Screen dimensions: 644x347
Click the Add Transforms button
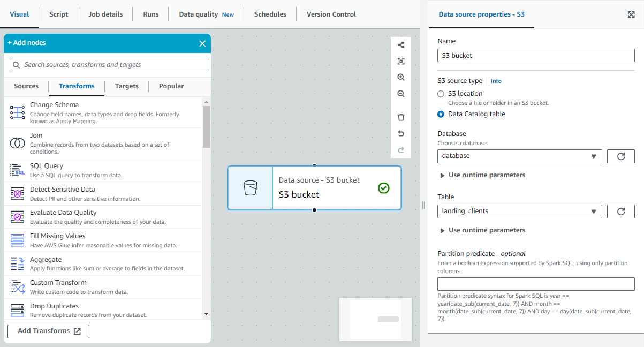(48, 331)
